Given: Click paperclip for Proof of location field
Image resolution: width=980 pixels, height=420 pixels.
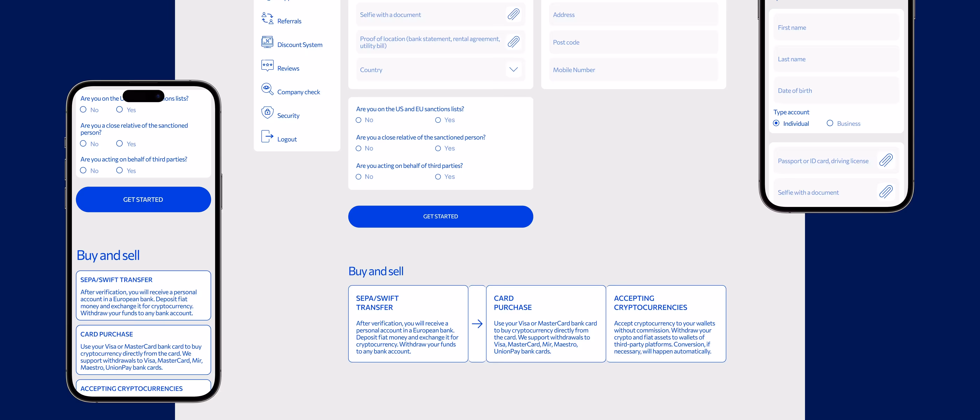Looking at the screenshot, I should tap(514, 42).
